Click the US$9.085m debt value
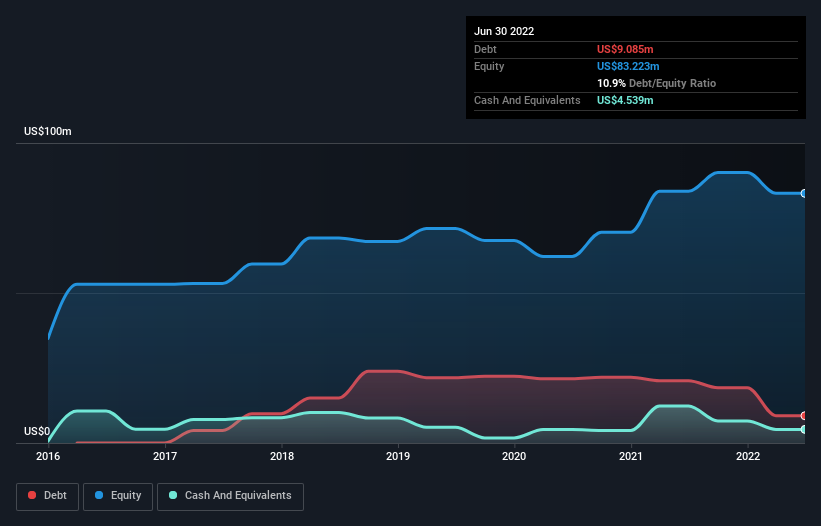The height and width of the screenshot is (526, 821). 625,49
